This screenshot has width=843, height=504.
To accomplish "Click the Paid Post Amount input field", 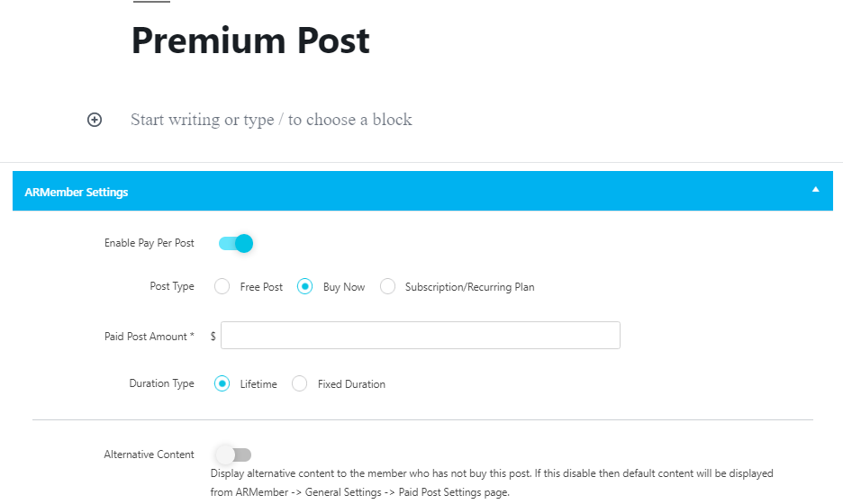I will (x=421, y=336).
